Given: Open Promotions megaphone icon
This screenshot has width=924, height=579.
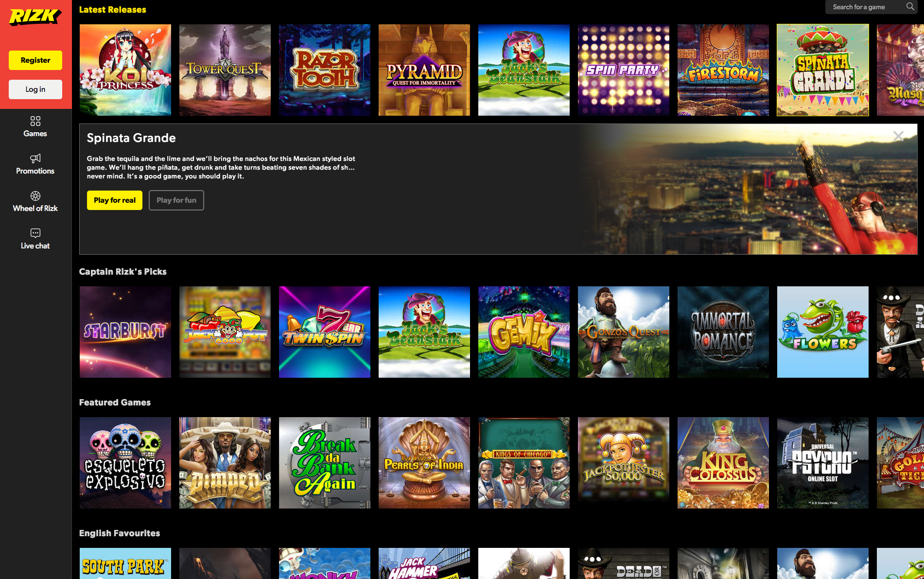Looking at the screenshot, I should tap(35, 158).
